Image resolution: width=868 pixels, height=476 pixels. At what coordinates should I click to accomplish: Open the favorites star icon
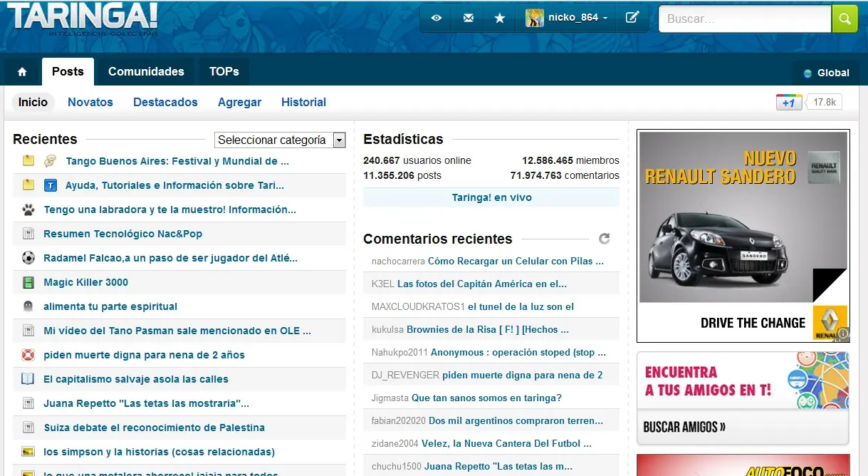[499, 18]
